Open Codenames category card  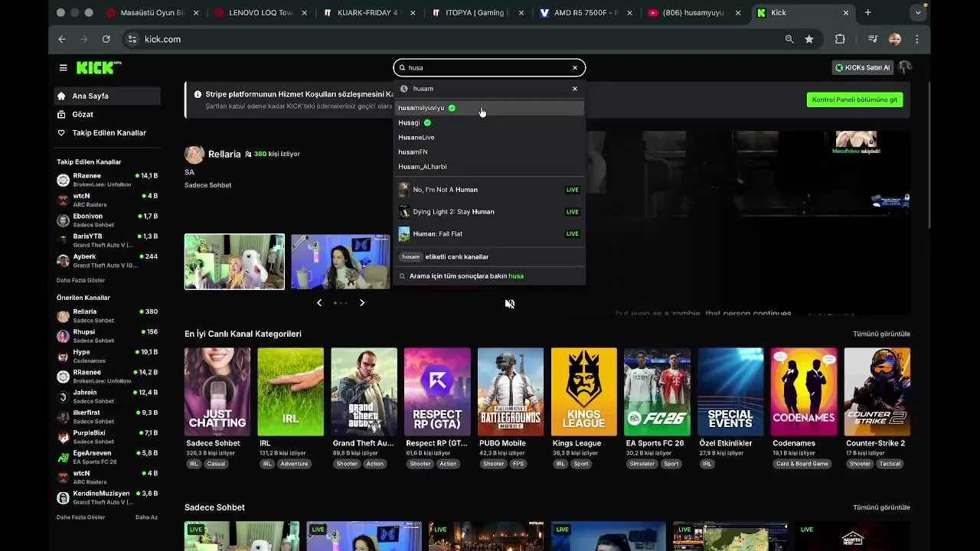(x=804, y=392)
